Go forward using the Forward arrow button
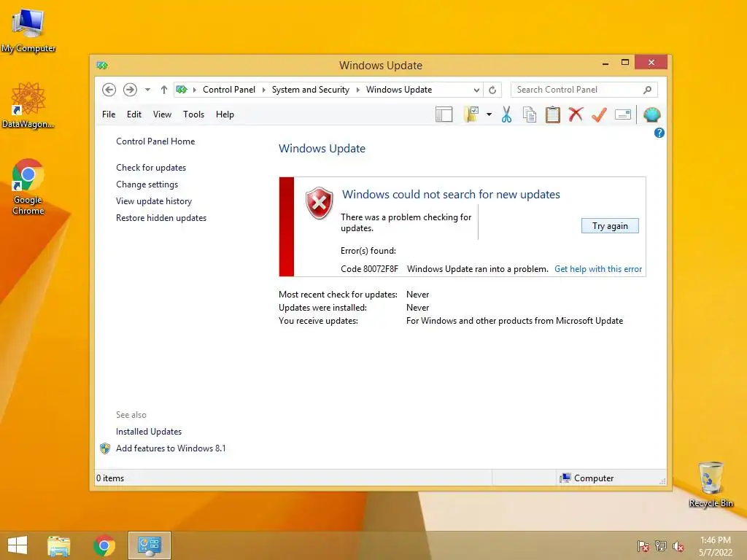Screen dimensions: 747x560 click(130, 90)
